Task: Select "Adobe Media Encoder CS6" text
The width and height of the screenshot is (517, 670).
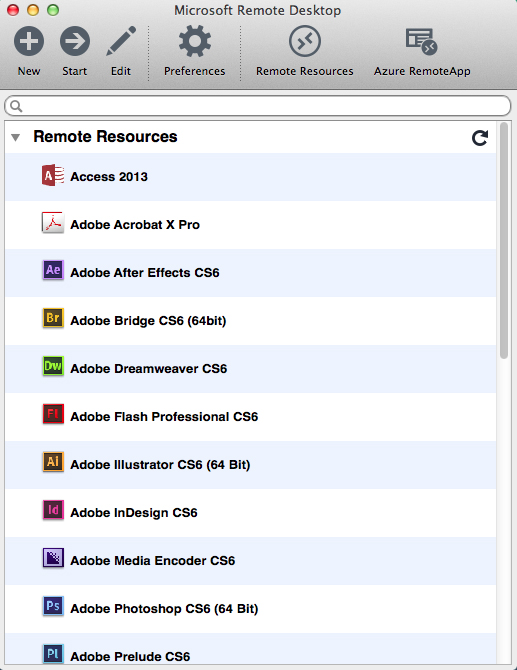Action: pos(153,560)
